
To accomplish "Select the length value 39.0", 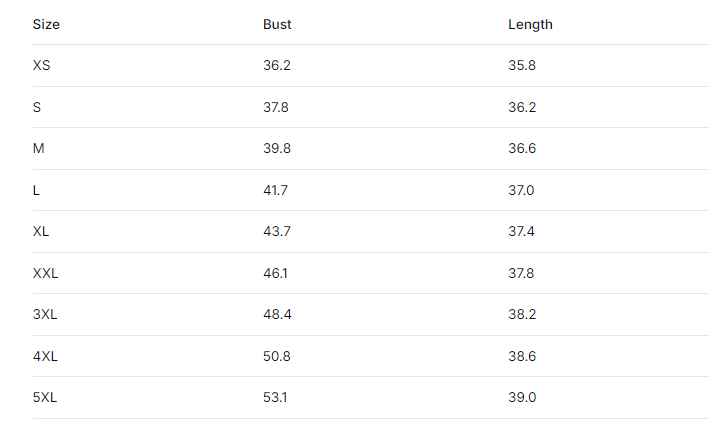I will (x=522, y=397).
